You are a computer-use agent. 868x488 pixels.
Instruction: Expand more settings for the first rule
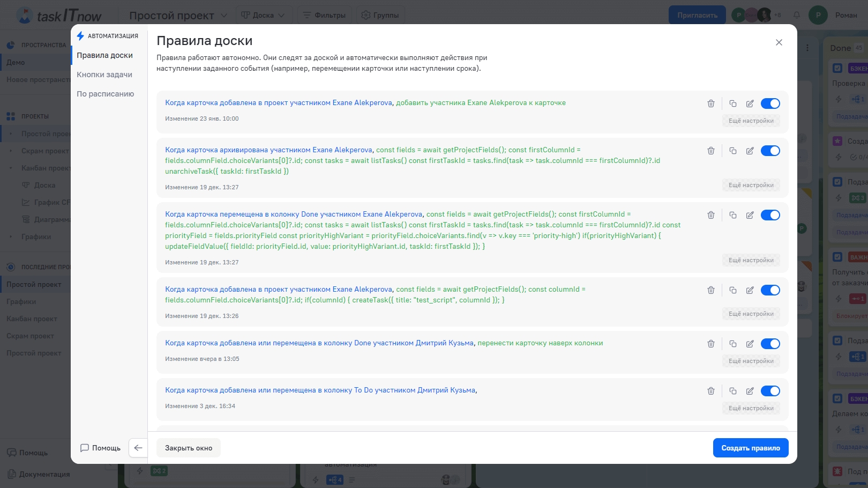(x=751, y=121)
